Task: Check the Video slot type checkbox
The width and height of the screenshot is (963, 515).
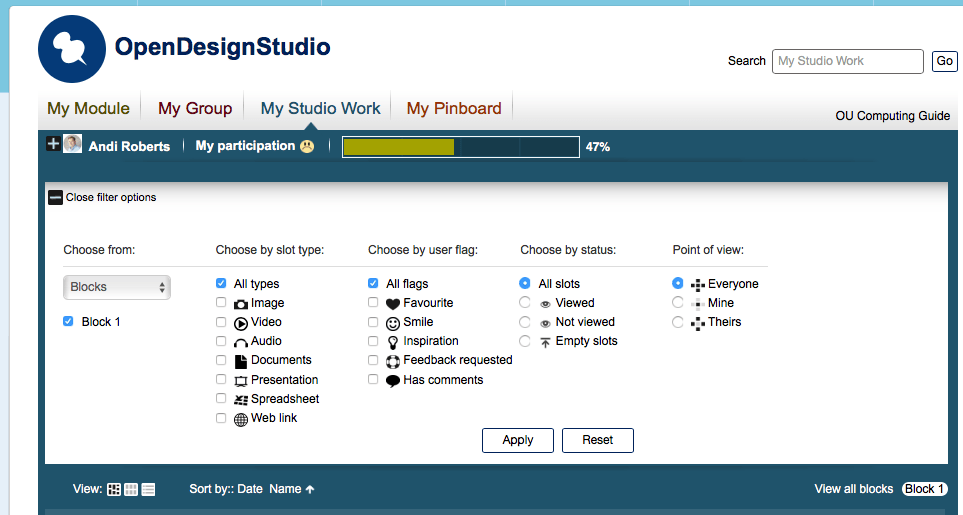Action: [x=221, y=322]
